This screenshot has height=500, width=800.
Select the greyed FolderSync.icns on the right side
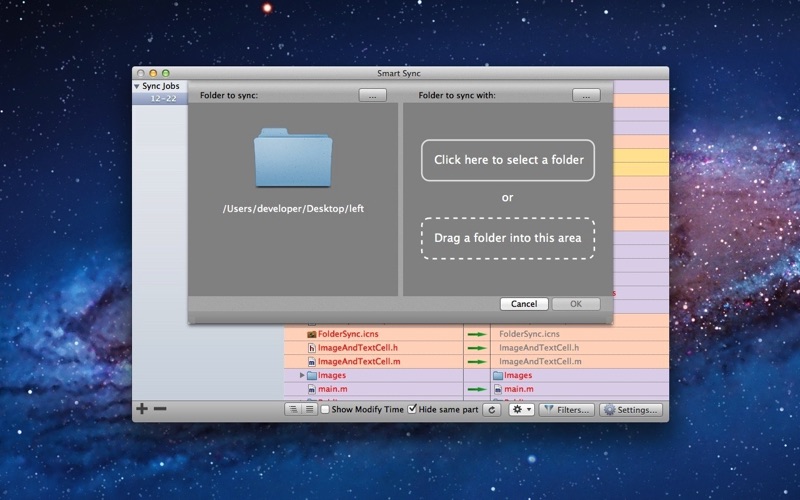click(529, 334)
